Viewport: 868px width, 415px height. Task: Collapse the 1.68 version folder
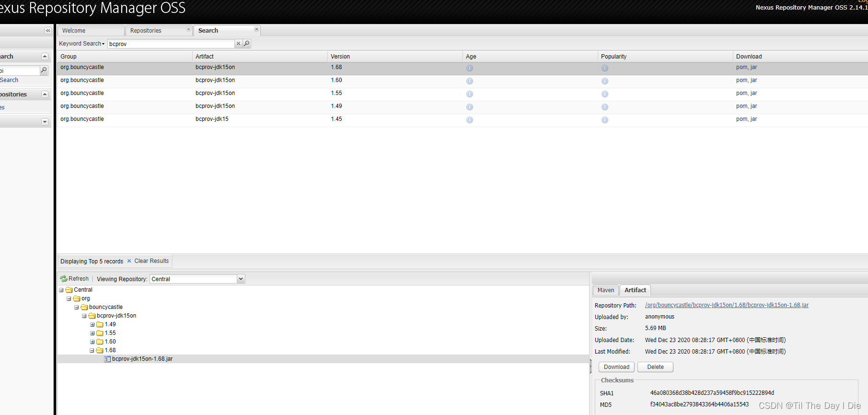coord(92,351)
